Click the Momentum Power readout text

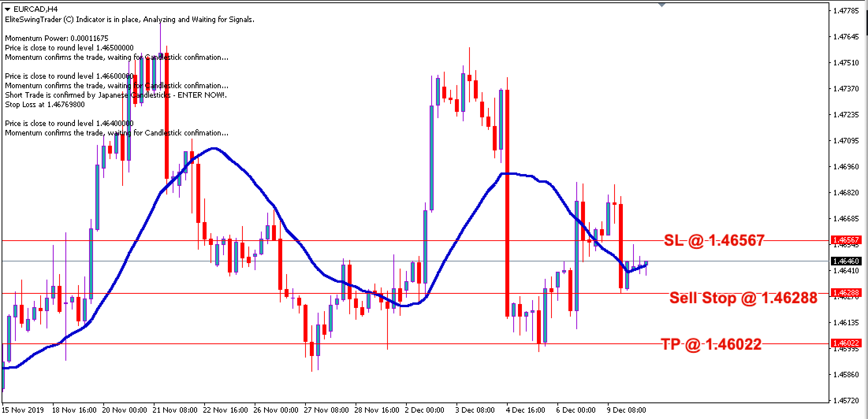click(57, 38)
